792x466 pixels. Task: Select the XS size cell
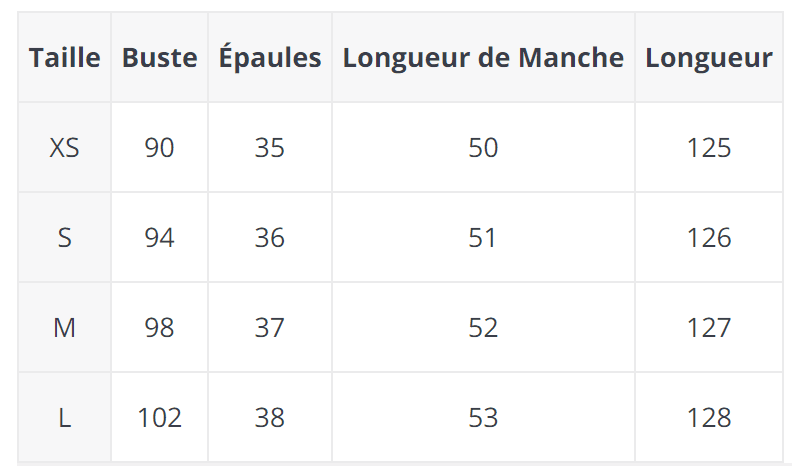pos(64,148)
